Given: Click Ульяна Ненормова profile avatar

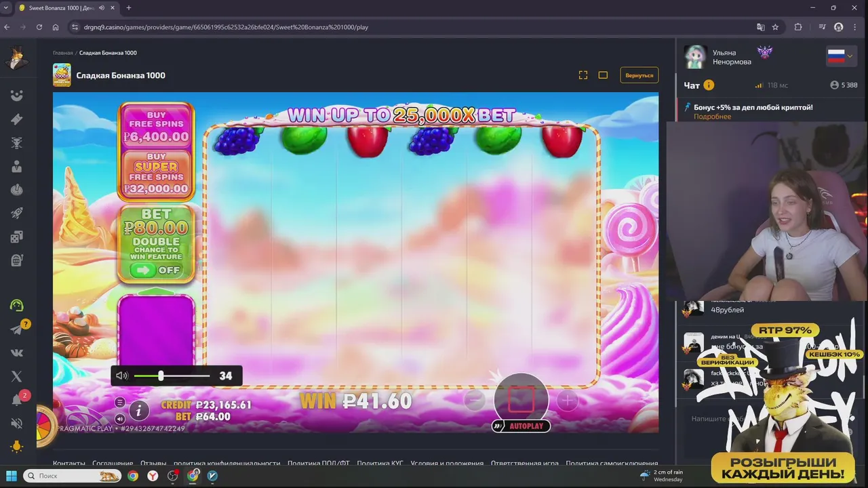Looking at the screenshot, I should (696, 57).
